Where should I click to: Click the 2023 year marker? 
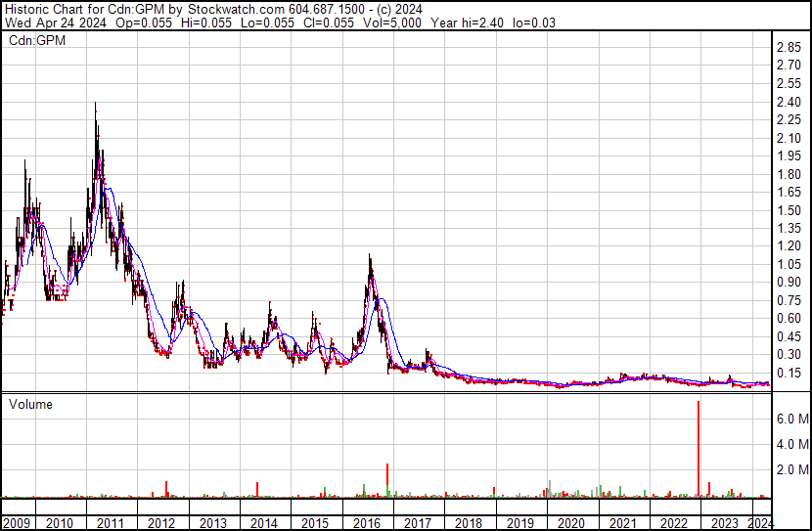pos(725,523)
